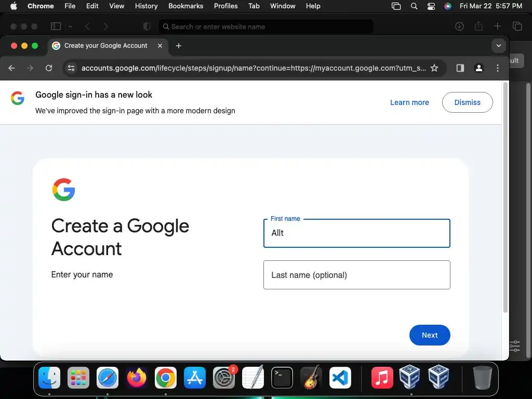Open a new tab with plus button
The image size is (532, 399).
(x=179, y=46)
